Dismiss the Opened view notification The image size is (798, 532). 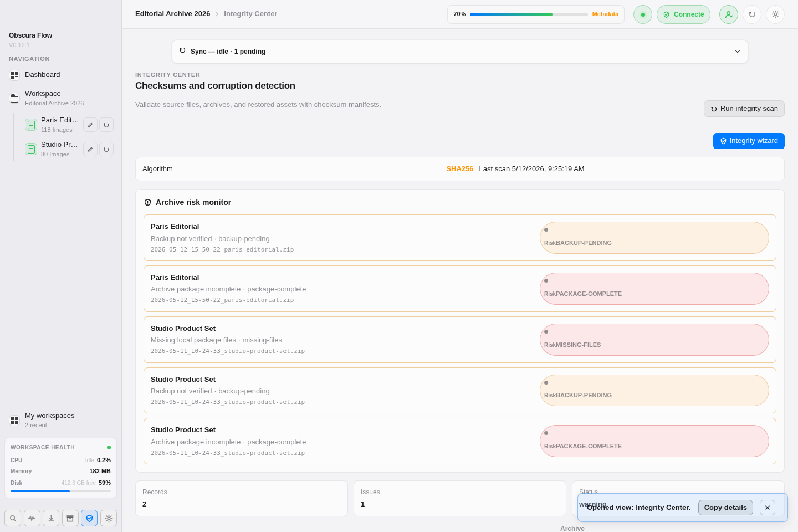coord(768,508)
